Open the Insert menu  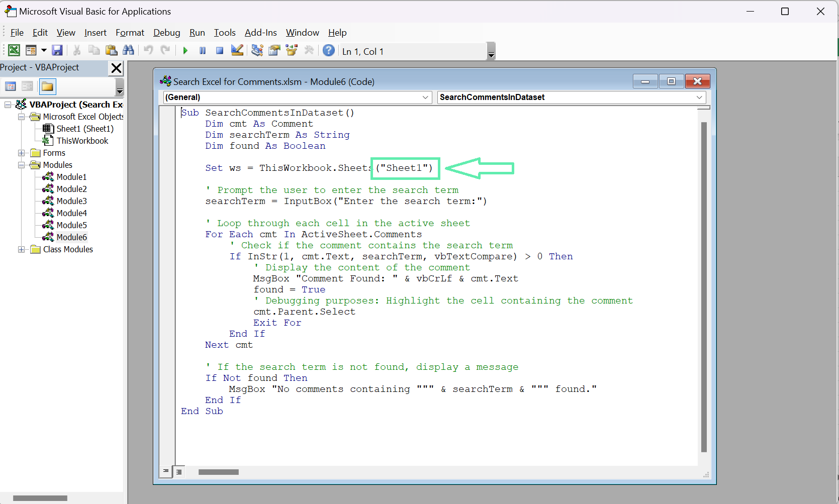point(96,33)
